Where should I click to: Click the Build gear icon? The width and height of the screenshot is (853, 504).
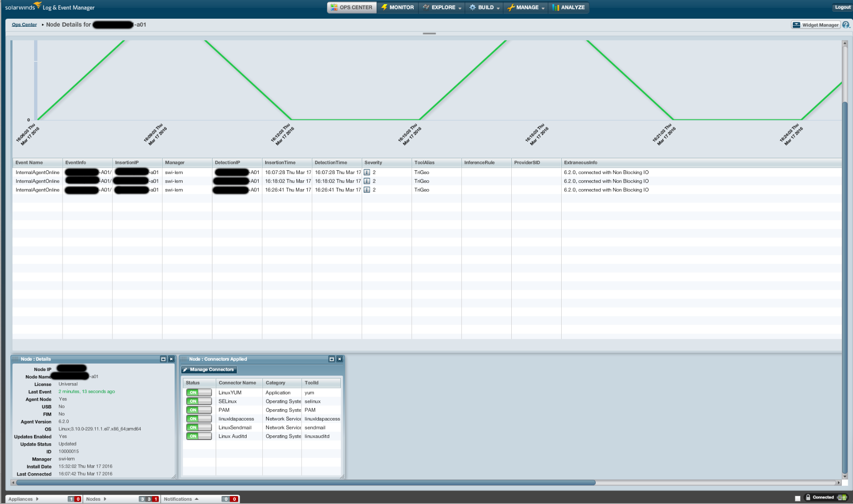[x=472, y=7]
